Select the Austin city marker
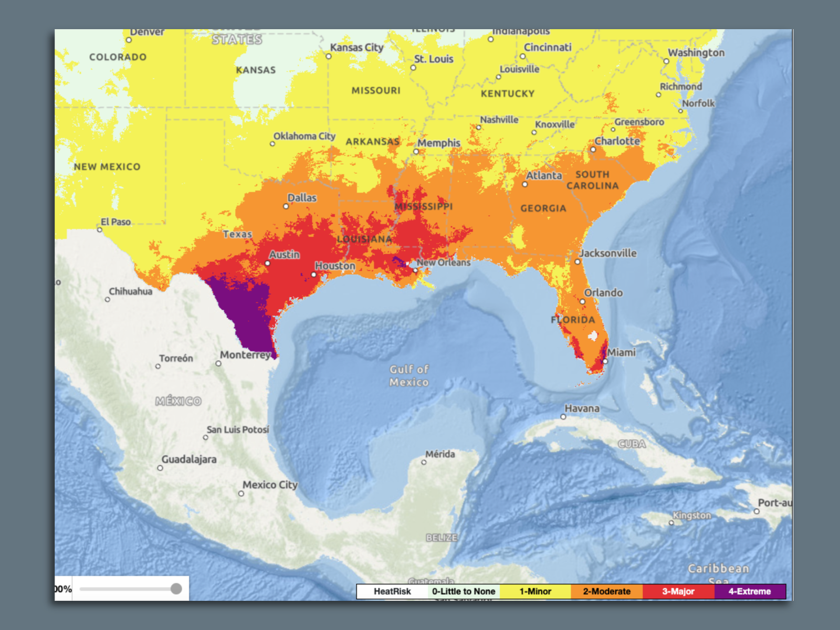 pyautogui.click(x=267, y=263)
